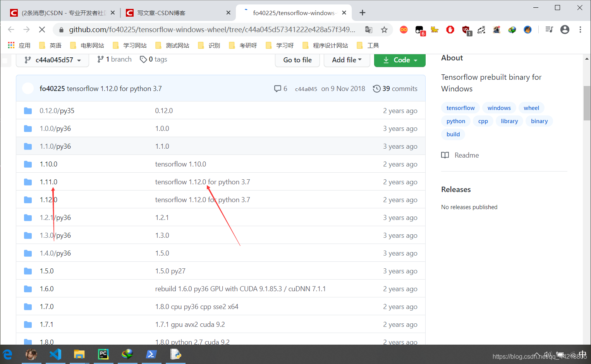The height and width of the screenshot is (364, 591).
Task: Select the binary topic tag
Action: coord(539,121)
